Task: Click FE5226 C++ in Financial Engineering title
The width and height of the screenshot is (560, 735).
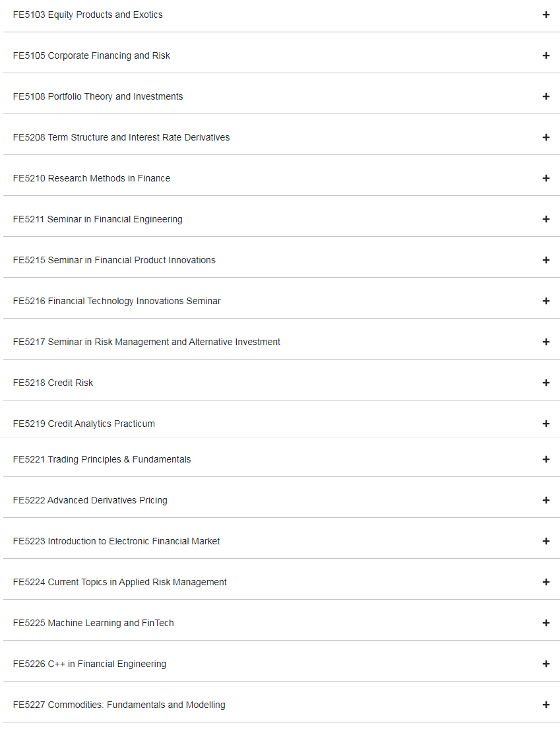Action: click(x=89, y=664)
